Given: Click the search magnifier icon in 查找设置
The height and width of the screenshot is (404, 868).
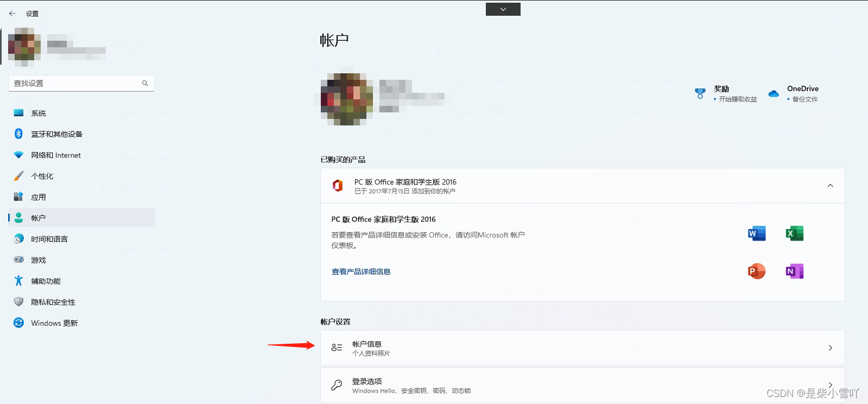Looking at the screenshot, I should coord(145,83).
